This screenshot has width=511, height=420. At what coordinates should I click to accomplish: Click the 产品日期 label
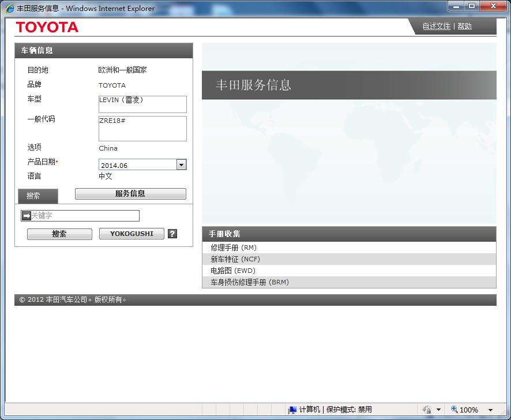(x=42, y=162)
